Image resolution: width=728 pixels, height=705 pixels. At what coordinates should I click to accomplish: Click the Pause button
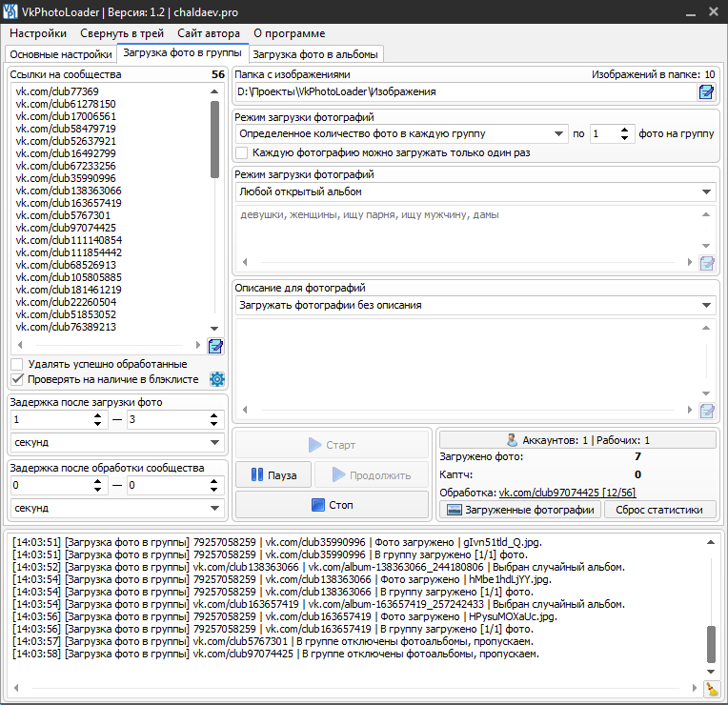(273, 475)
